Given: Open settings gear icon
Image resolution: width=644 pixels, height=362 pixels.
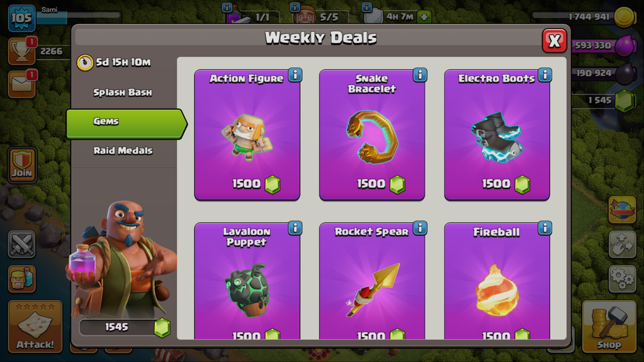Looking at the screenshot, I should coord(622,279).
